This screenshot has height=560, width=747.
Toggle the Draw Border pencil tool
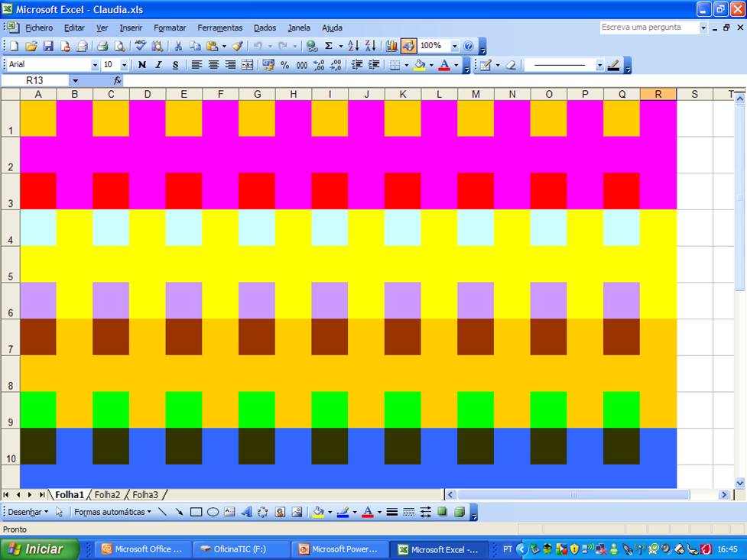click(486, 65)
